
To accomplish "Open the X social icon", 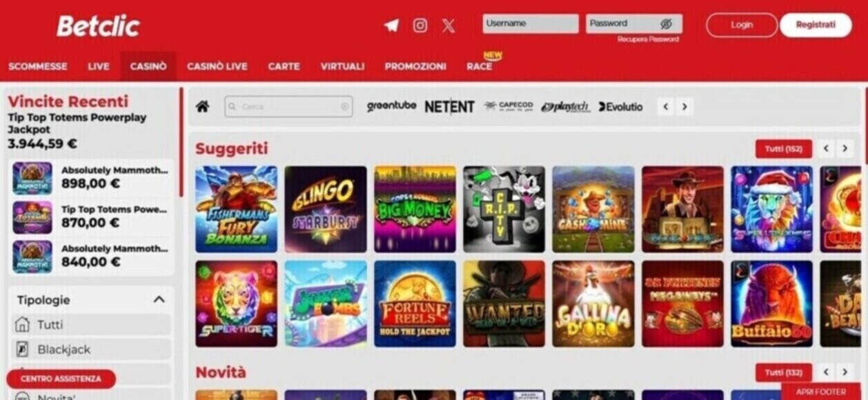I will [x=448, y=26].
